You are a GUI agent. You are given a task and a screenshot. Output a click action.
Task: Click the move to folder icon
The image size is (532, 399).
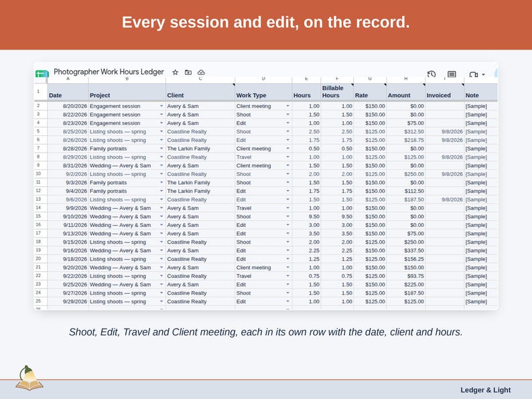[x=188, y=72]
